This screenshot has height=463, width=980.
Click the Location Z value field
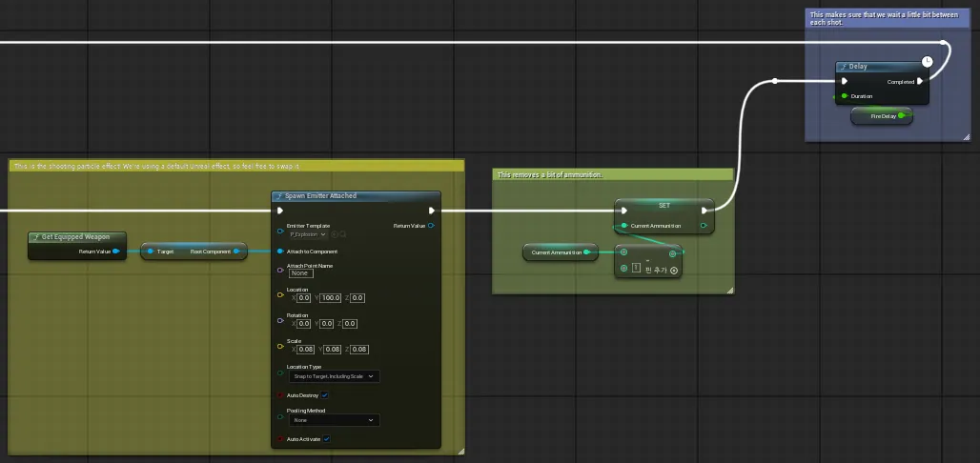pyautogui.click(x=357, y=298)
